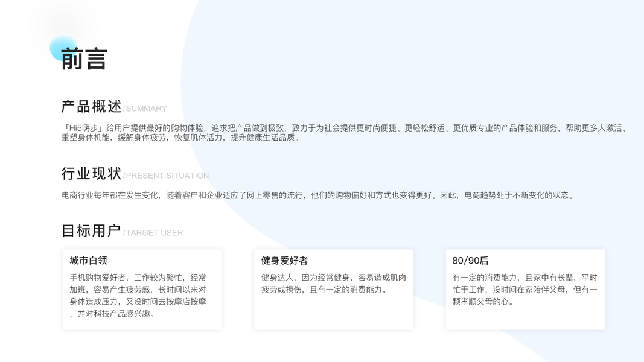Click the /SUMMARY subtitle label
Screen dimensions: 644x362
tap(145, 109)
